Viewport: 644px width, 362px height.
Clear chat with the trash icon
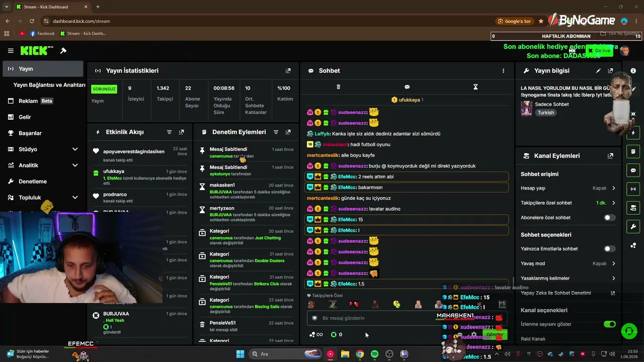coord(338,87)
